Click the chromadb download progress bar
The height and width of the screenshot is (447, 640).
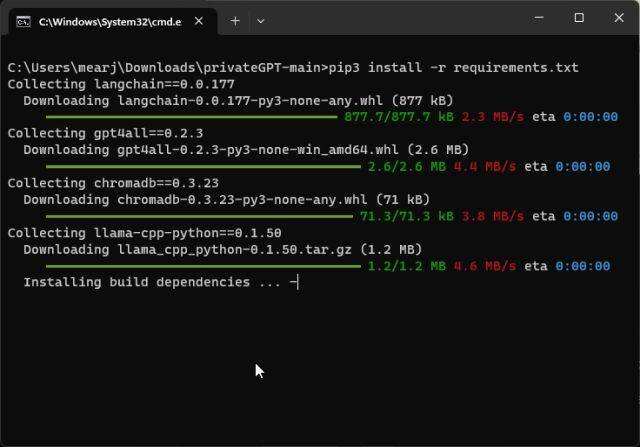pos(199,216)
